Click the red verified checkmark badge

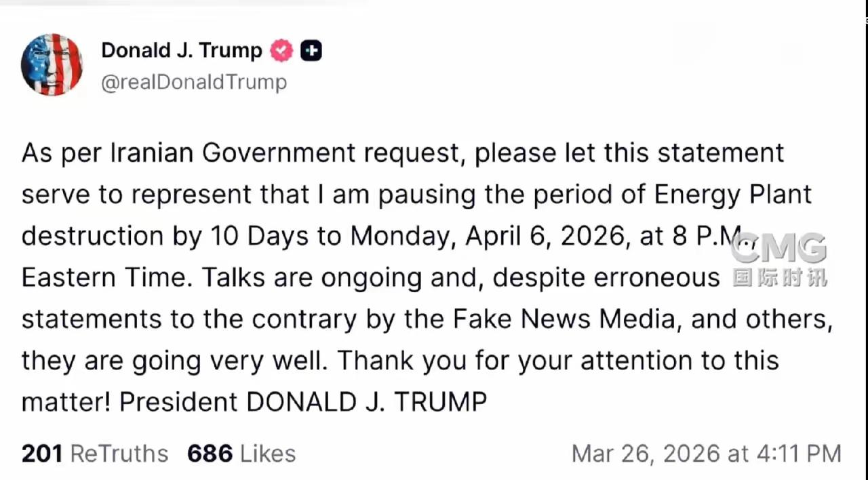(281, 51)
